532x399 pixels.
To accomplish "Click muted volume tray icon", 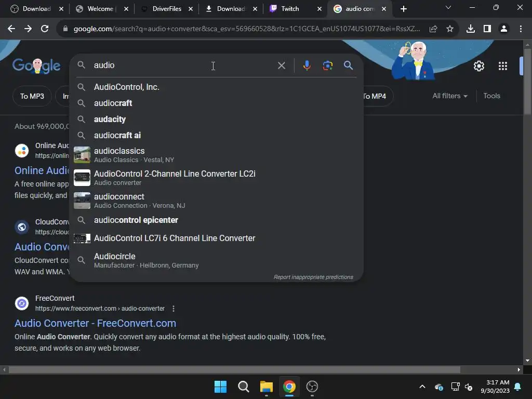I will tap(469, 387).
